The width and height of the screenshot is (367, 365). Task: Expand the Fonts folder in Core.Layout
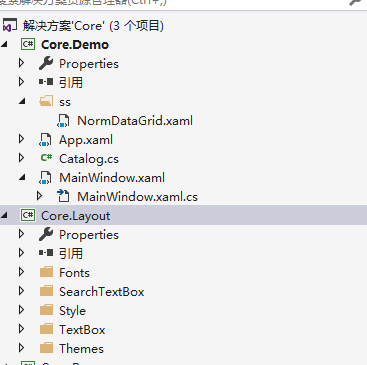(x=22, y=272)
